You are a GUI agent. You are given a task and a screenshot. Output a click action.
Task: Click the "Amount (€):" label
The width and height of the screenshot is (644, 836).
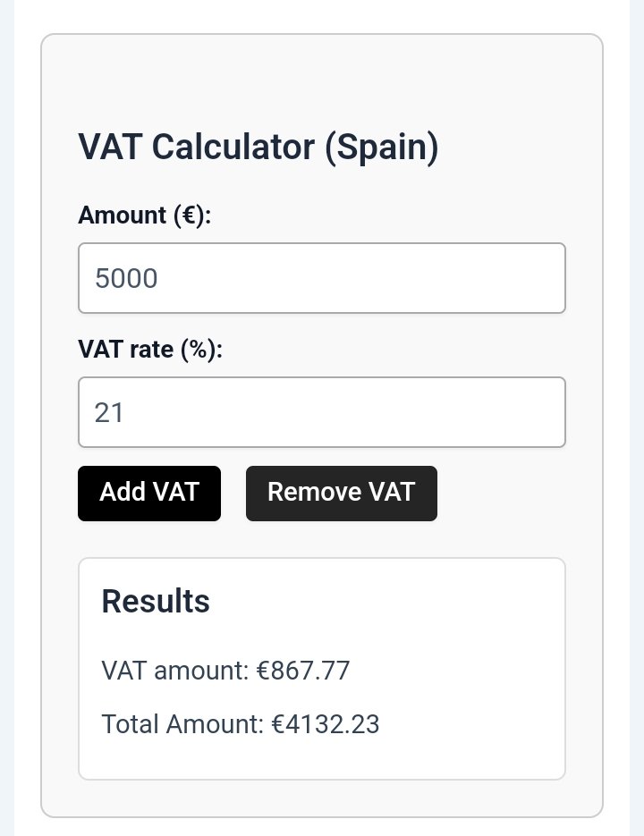(145, 215)
